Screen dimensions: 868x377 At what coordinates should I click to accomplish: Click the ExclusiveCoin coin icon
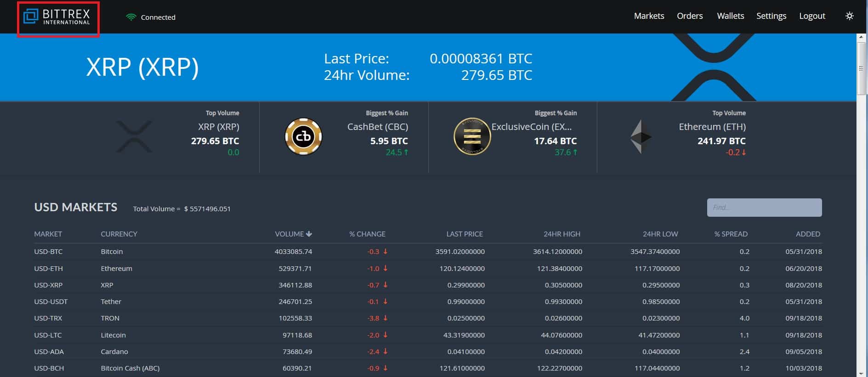click(x=472, y=136)
